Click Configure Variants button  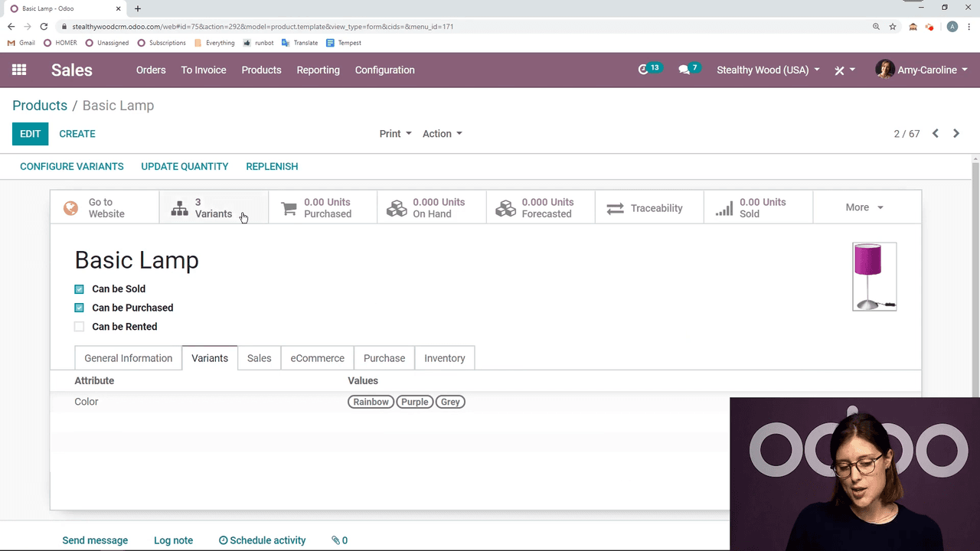pos(71,166)
